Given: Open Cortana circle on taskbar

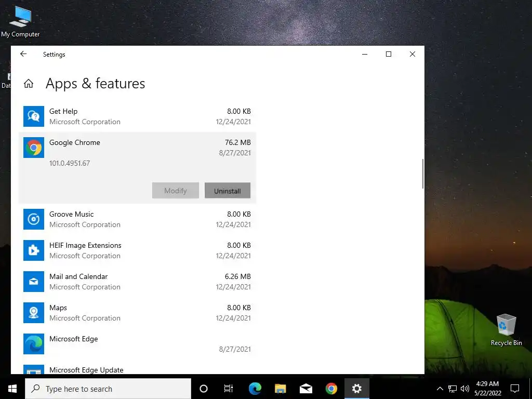Looking at the screenshot, I should [204, 389].
